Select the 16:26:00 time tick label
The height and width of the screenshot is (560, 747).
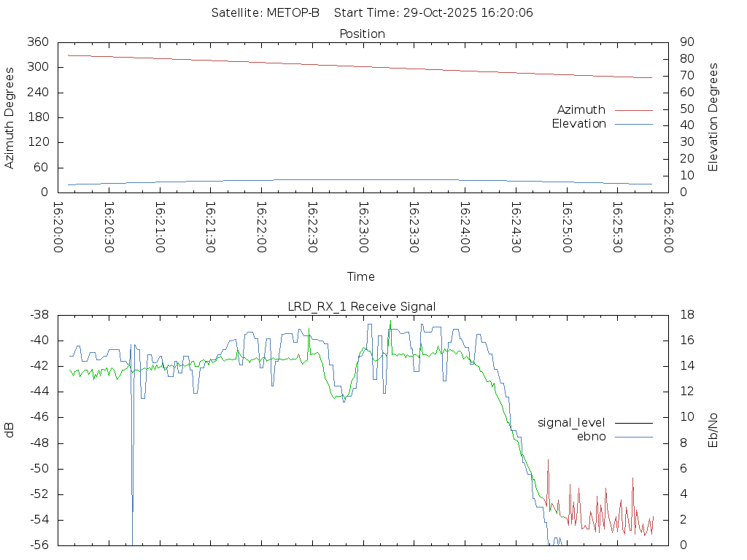(x=668, y=228)
